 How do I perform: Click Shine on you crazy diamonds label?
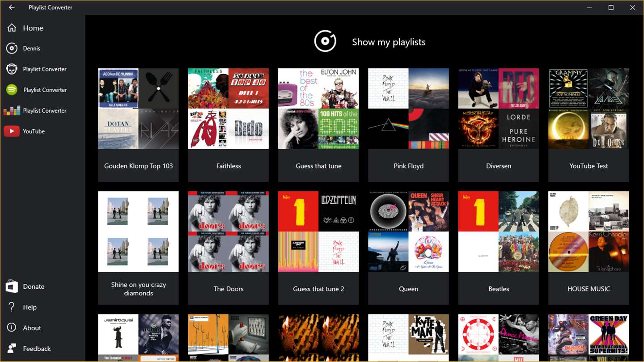pyautogui.click(x=138, y=289)
